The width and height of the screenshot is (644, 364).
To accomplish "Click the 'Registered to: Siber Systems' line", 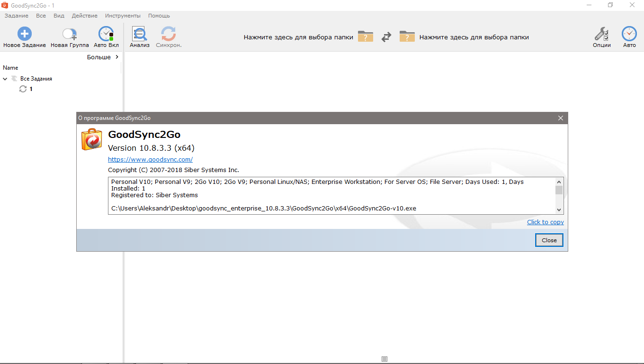I will [x=154, y=195].
